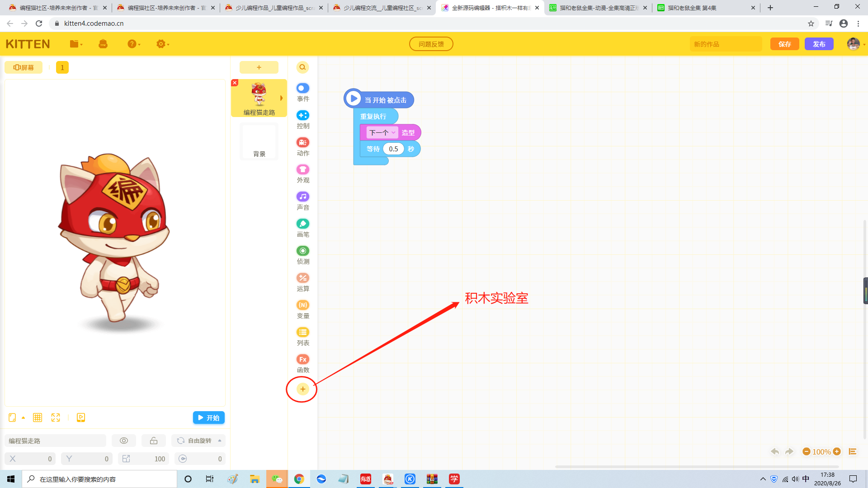Open the 函数 block category

(303, 364)
